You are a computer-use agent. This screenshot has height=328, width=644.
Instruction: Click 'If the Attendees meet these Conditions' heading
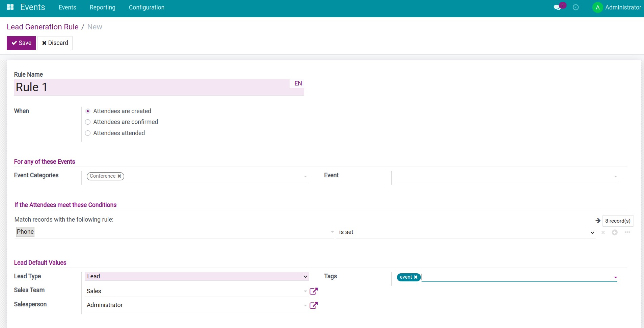(65, 205)
